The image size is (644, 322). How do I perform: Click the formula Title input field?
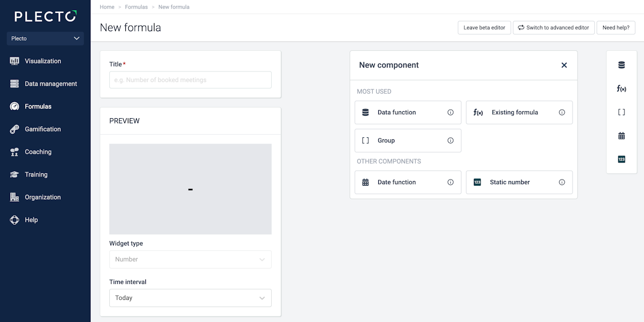tap(190, 80)
